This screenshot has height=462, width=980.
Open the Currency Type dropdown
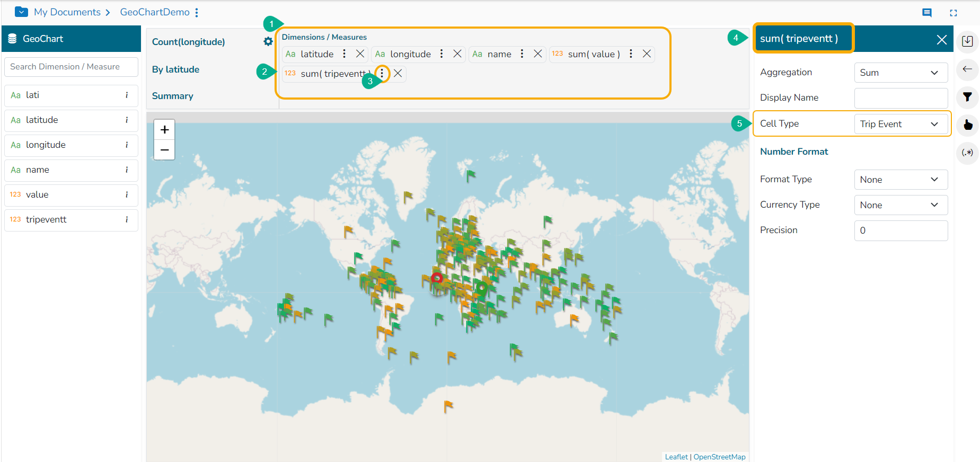(900, 205)
